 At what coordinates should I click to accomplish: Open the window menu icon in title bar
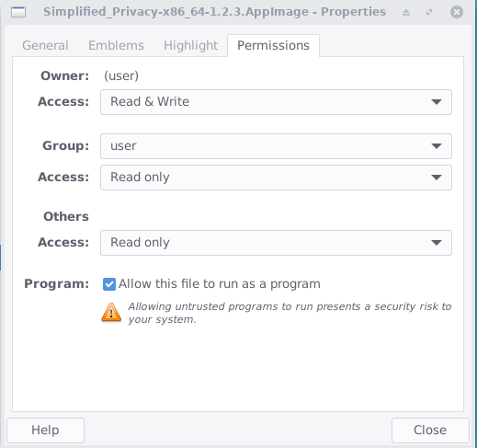[18, 12]
